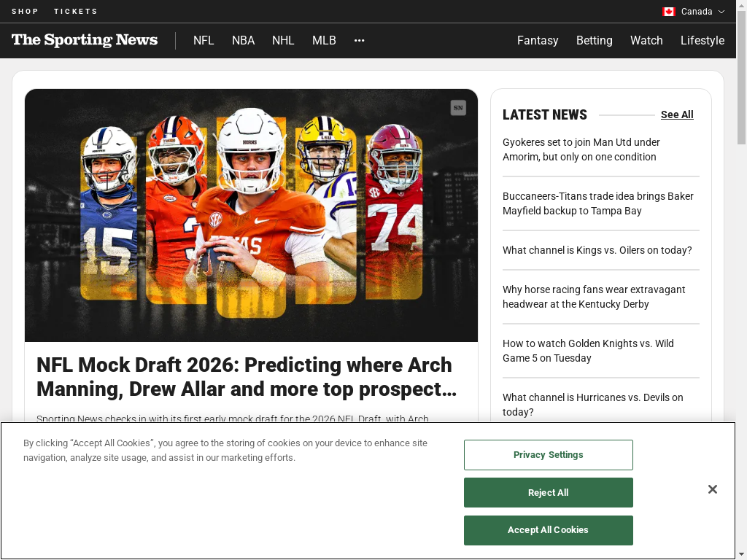Click the page vertical scrollbar thumb
747x560 pixels.
[741, 76]
